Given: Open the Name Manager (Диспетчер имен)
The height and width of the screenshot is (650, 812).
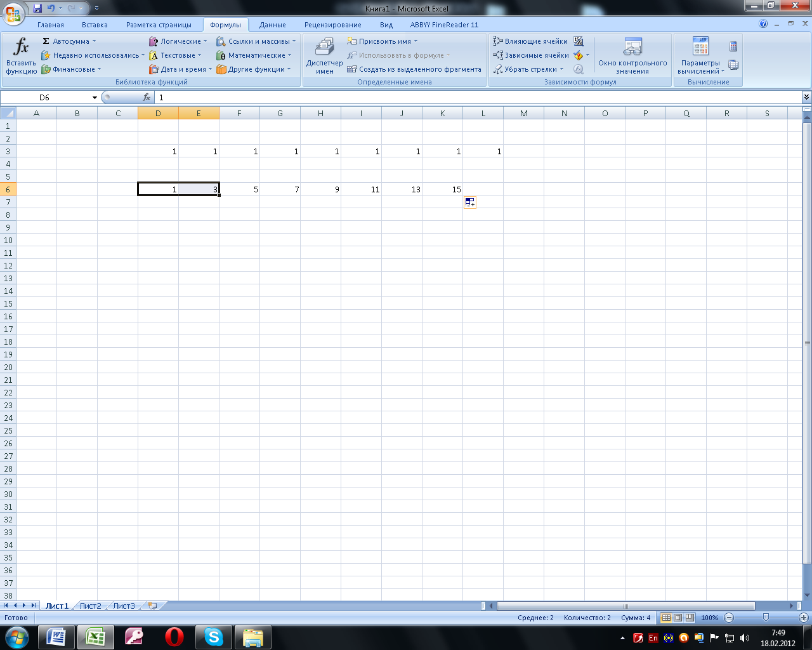Looking at the screenshot, I should [324, 56].
